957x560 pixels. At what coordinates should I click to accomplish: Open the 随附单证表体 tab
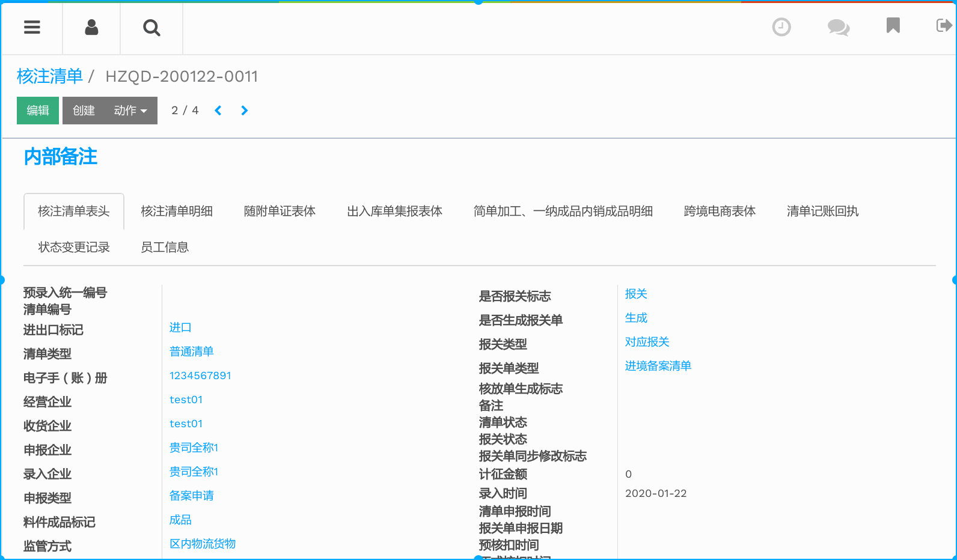[280, 212]
